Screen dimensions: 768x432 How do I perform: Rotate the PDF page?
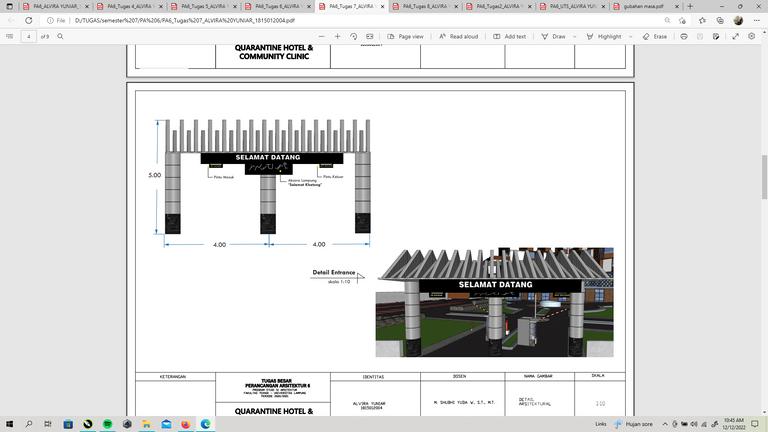click(x=354, y=36)
